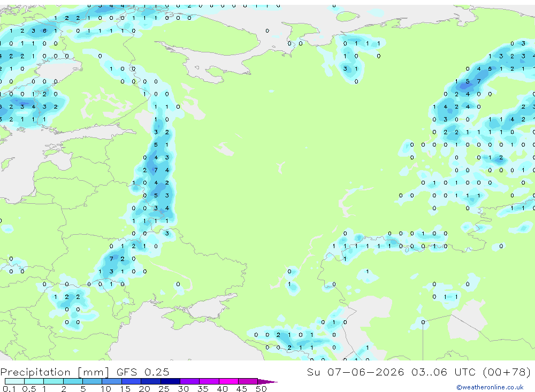Image resolution: width=535 pixels, height=392 pixels.
Task: Click the '15' legend scale label
Action: 125,389
